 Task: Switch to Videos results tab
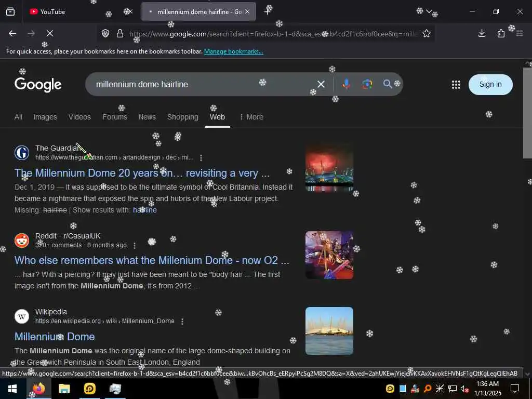pyautogui.click(x=79, y=117)
